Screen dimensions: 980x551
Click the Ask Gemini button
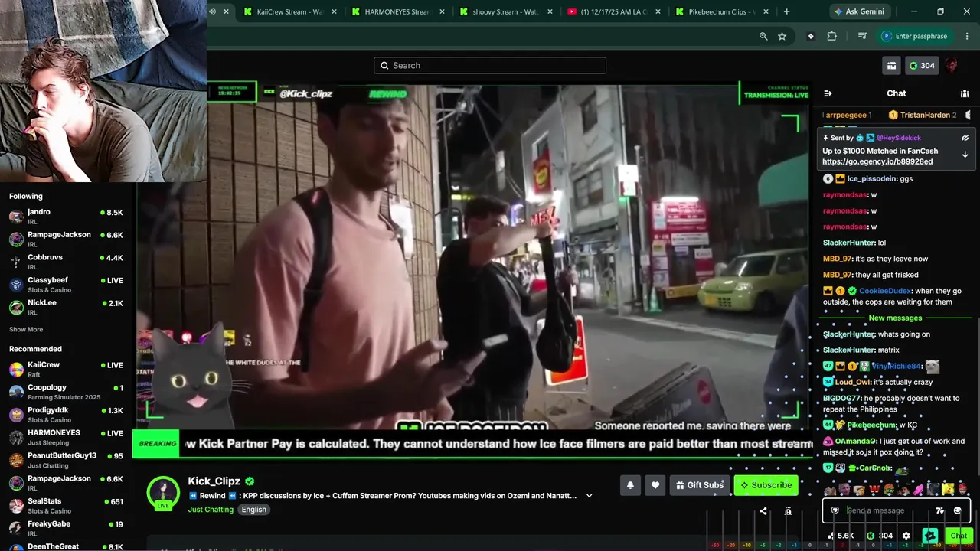pyautogui.click(x=858, y=11)
